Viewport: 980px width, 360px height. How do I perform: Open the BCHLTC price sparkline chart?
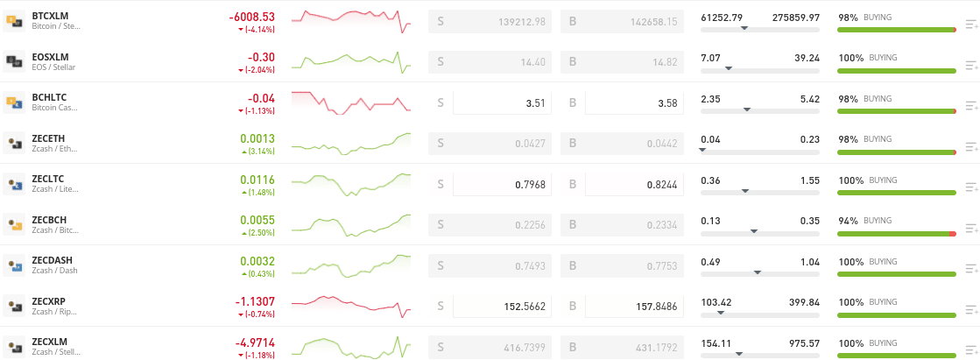pyautogui.click(x=351, y=103)
